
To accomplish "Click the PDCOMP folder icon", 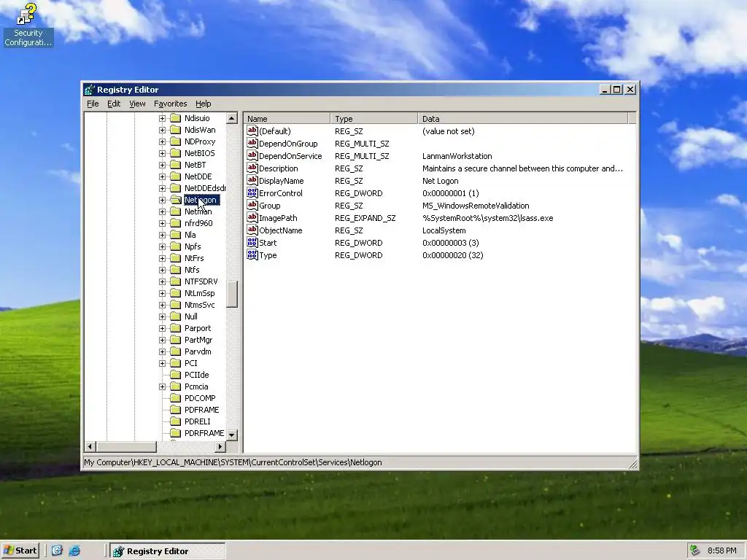I will point(176,398).
